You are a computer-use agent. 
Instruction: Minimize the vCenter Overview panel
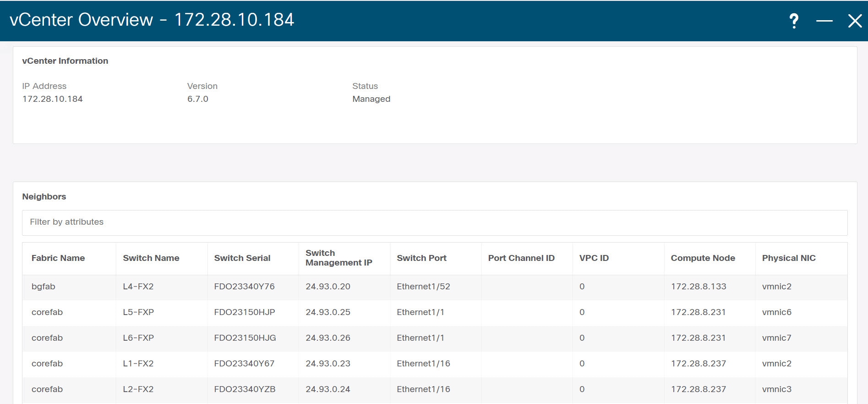click(824, 21)
